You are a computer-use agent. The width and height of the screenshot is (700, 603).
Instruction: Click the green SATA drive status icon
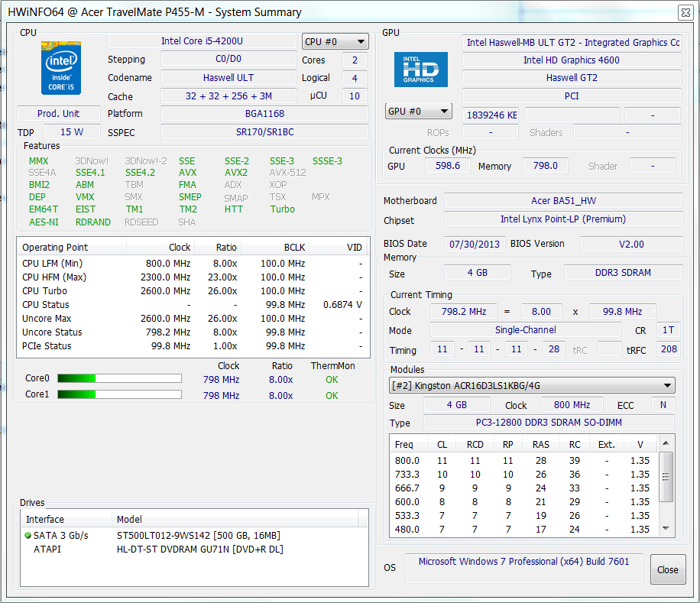point(28,536)
